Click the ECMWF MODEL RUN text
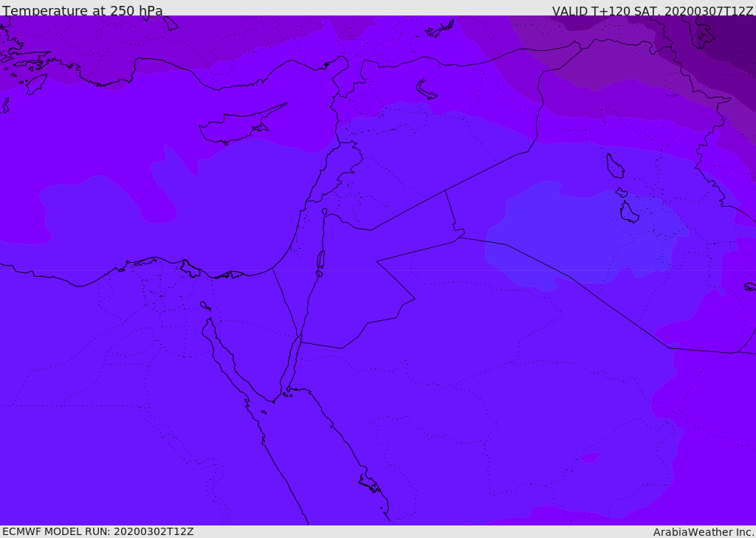 point(98,531)
